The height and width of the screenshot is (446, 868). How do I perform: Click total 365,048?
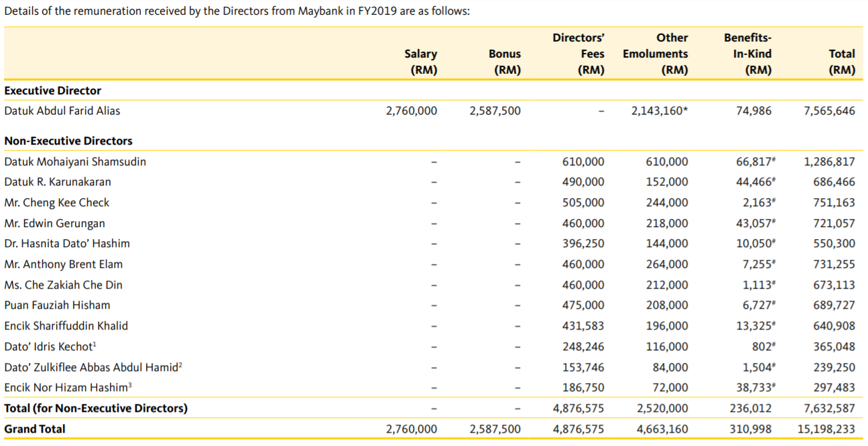pyautogui.click(x=834, y=346)
